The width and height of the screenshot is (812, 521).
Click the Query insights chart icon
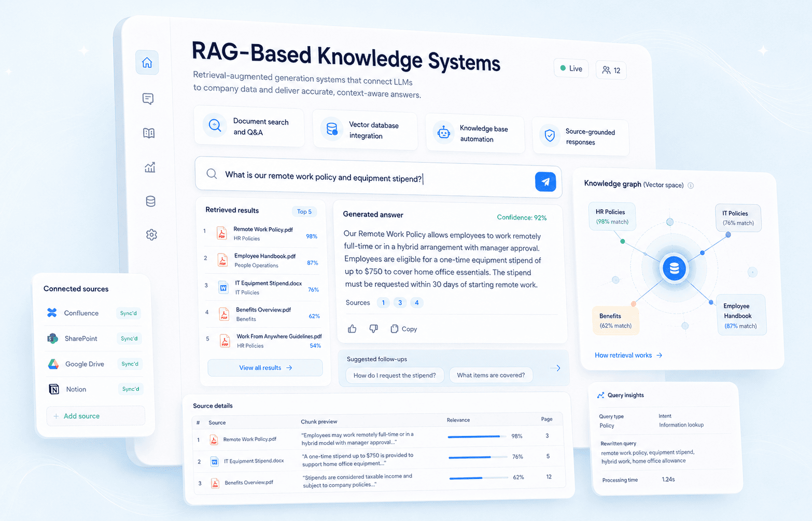[x=600, y=395]
